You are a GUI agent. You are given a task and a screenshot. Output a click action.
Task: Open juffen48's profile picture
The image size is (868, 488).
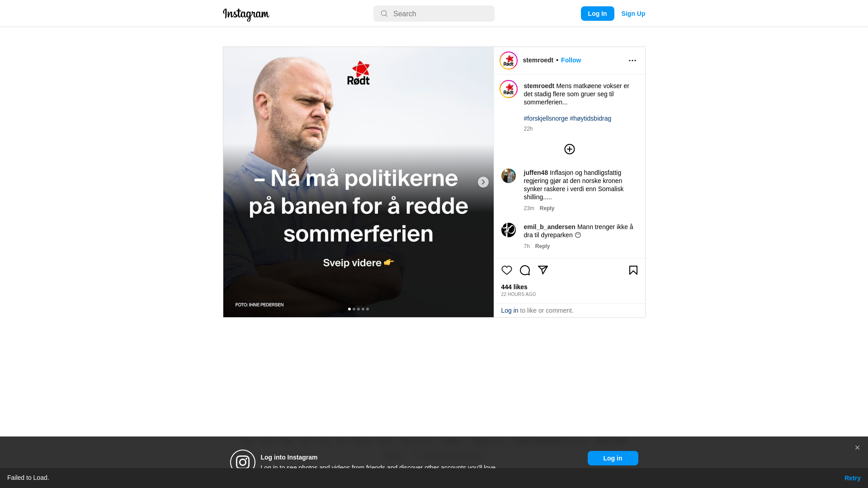(x=508, y=176)
